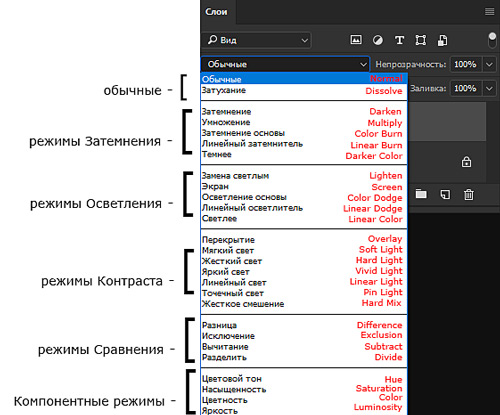Click the shape layer filter icon
Viewport: 500px width, 415px height.
[x=421, y=40]
